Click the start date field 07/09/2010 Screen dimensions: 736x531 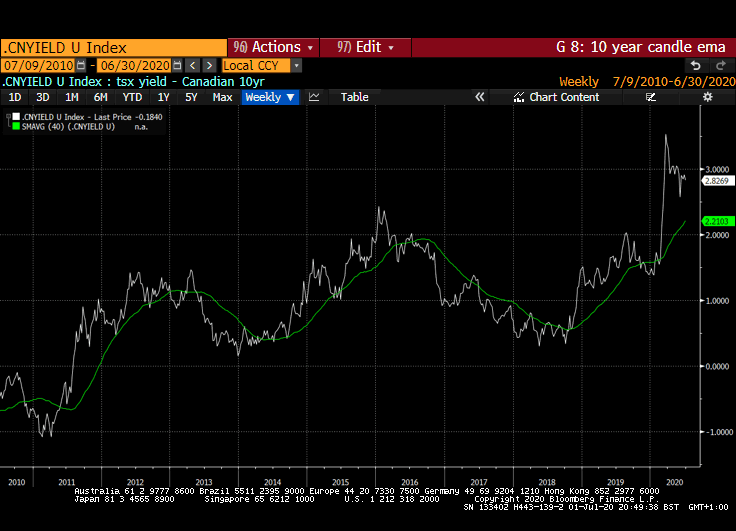[39, 66]
